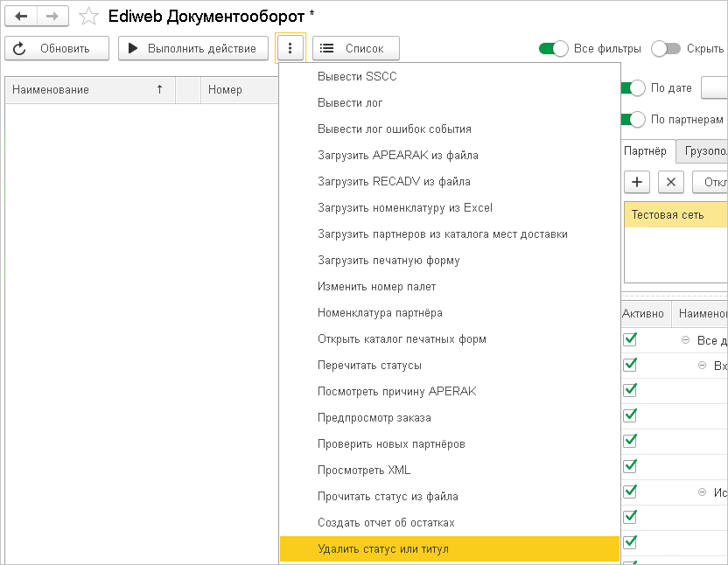Collapse the Все д... tree node
The height and width of the screenshot is (565, 728).
(x=683, y=340)
